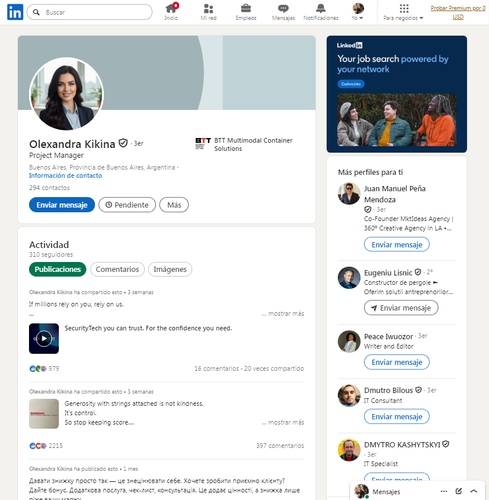Send message to Juan Manuel Peña Mendoza
The height and width of the screenshot is (500, 489).
point(397,244)
